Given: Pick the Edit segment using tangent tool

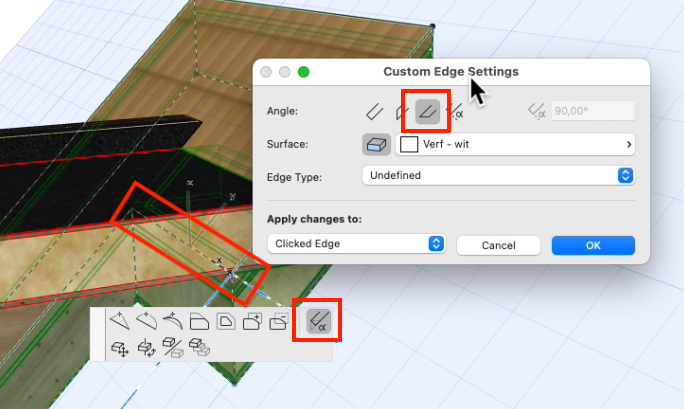Looking at the screenshot, I should pos(173,321).
